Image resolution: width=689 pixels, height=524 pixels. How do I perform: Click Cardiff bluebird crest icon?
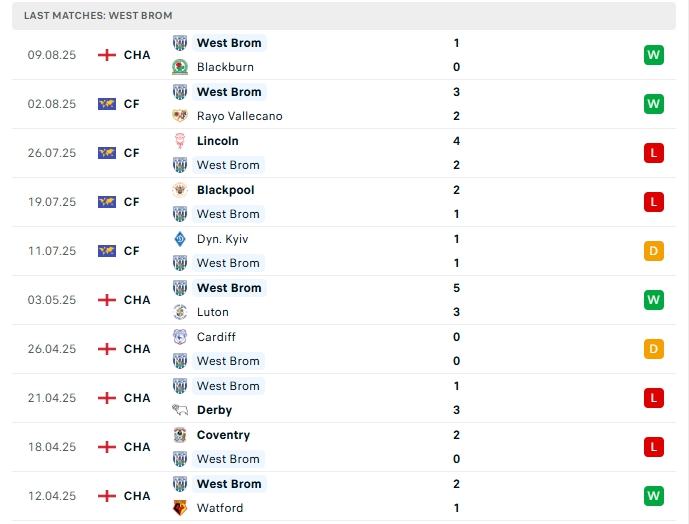pyautogui.click(x=180, y=337)
